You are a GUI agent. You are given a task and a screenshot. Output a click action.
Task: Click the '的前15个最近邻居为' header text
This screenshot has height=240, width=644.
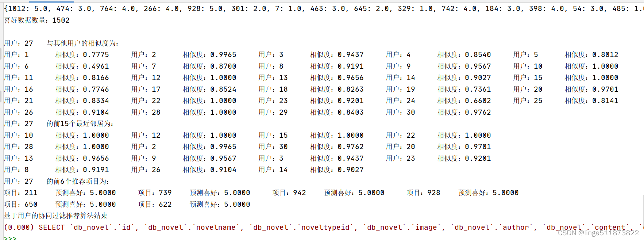pos(80,124)
